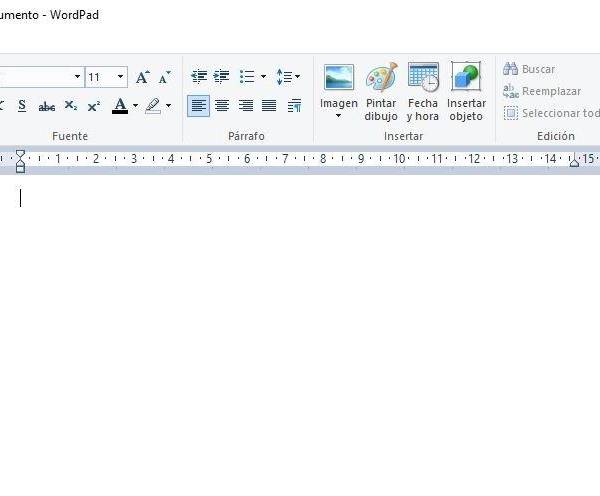Open the line spacing dropdown
The height and width of the screenshot is (496, 600).
(x=288, y=77)
